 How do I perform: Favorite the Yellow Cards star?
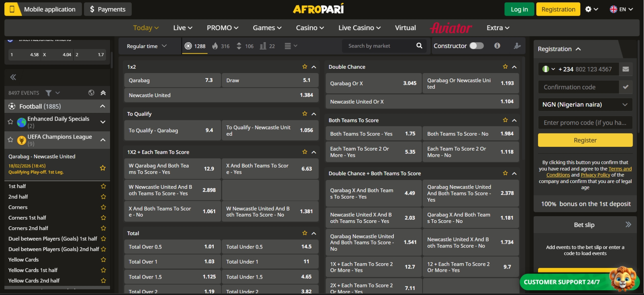pyautogui.click(x=103, y=259)
